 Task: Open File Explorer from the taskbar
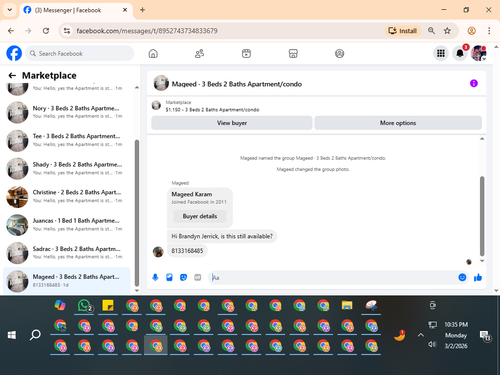tap(347, 305)
